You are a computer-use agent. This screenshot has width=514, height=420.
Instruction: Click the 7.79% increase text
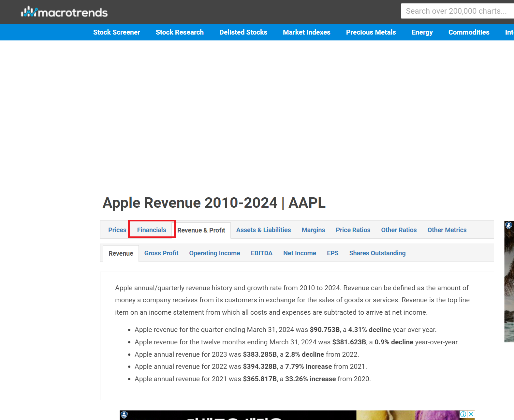(308, 367)
